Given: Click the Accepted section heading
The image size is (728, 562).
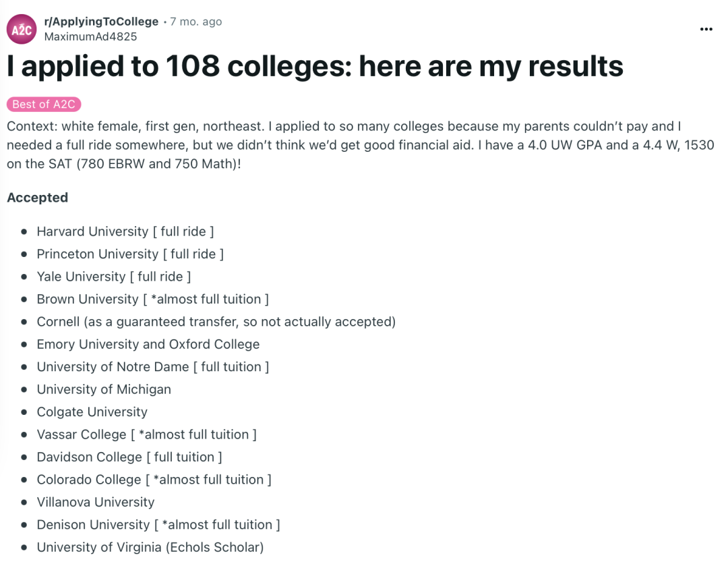Looking at the screenshot, I should point(37,198).
